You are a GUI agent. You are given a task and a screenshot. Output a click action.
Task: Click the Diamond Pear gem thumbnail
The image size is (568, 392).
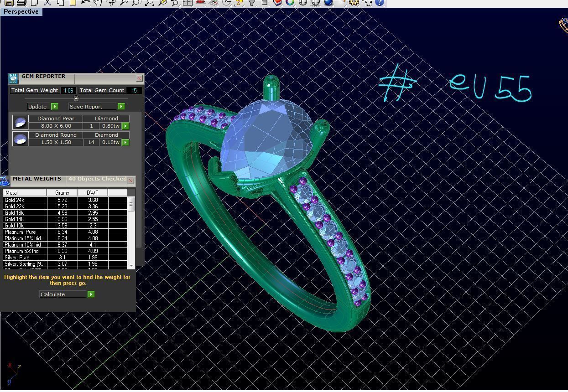click(x=20, y=122)
